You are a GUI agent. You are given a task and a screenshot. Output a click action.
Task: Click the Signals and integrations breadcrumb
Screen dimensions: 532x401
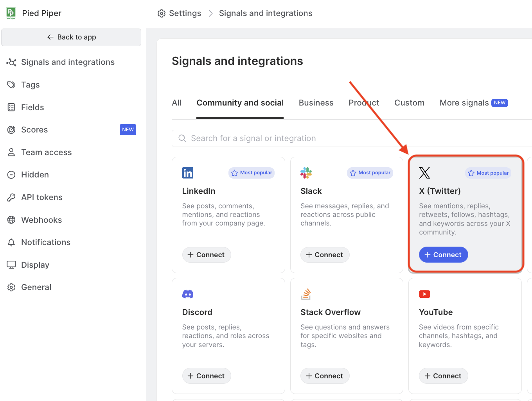[266, 13]
